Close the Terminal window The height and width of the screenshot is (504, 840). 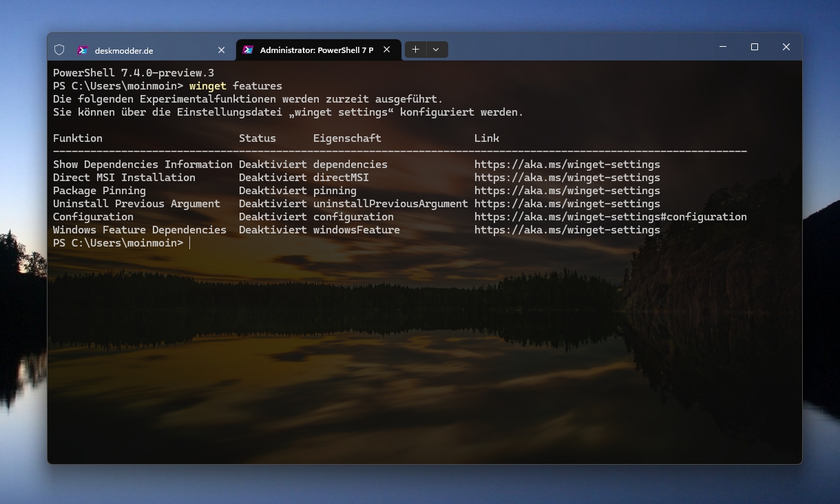pyautogui.click(x=786, y=47)
